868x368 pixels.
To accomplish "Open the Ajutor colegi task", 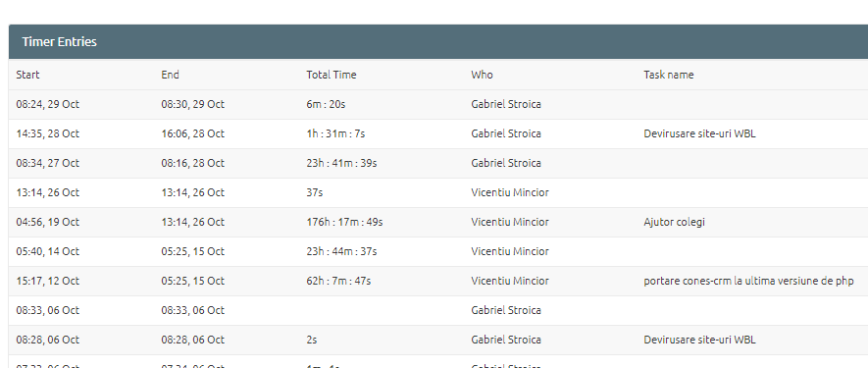I will [x=674, y=222].
